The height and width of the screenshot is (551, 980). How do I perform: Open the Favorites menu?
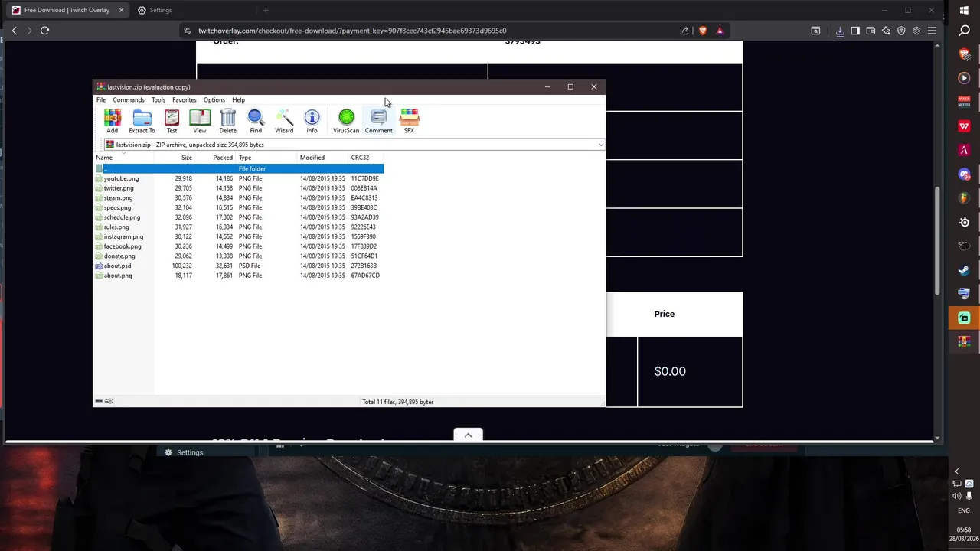(x=185, y=100)
